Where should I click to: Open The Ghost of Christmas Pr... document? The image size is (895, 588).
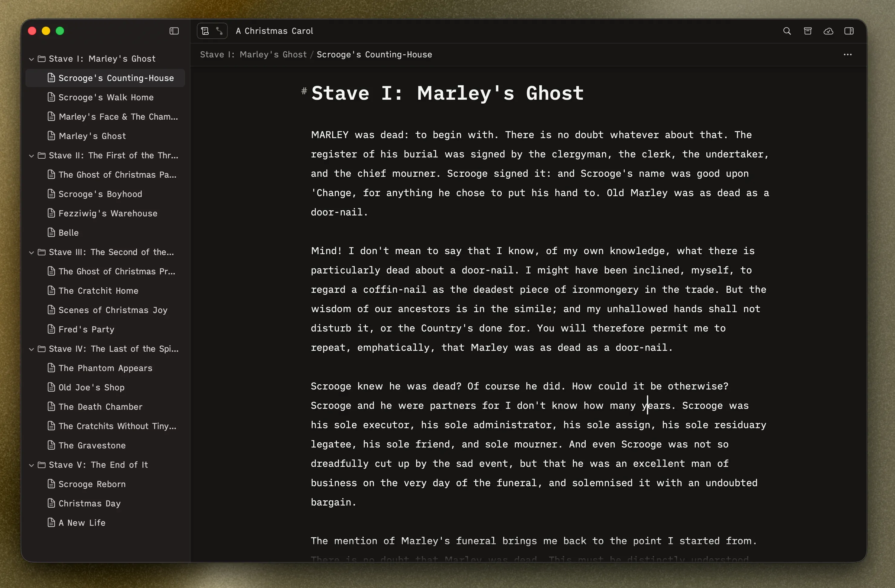105,271
